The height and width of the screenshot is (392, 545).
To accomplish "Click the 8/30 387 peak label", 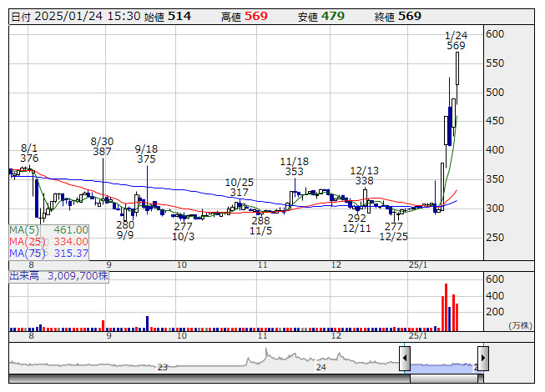I will pyautogui.click(x=102, y=147).
